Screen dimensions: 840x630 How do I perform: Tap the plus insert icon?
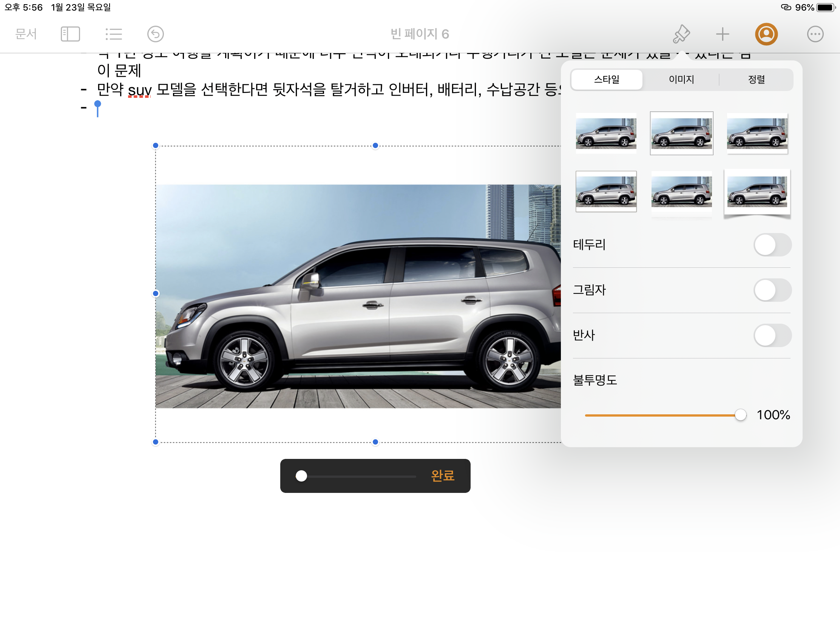click(x=722, y=34)
